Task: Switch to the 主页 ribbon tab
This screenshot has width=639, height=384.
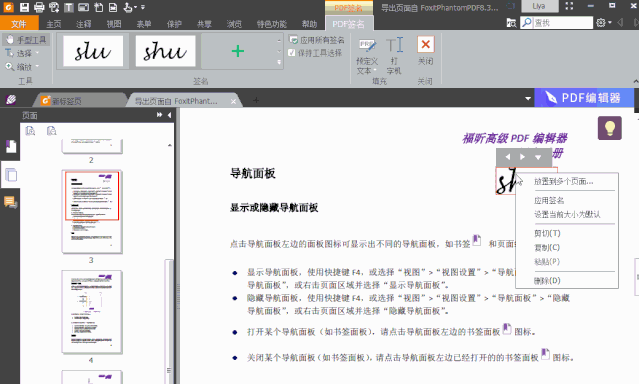Action: (x=53, y=24)
